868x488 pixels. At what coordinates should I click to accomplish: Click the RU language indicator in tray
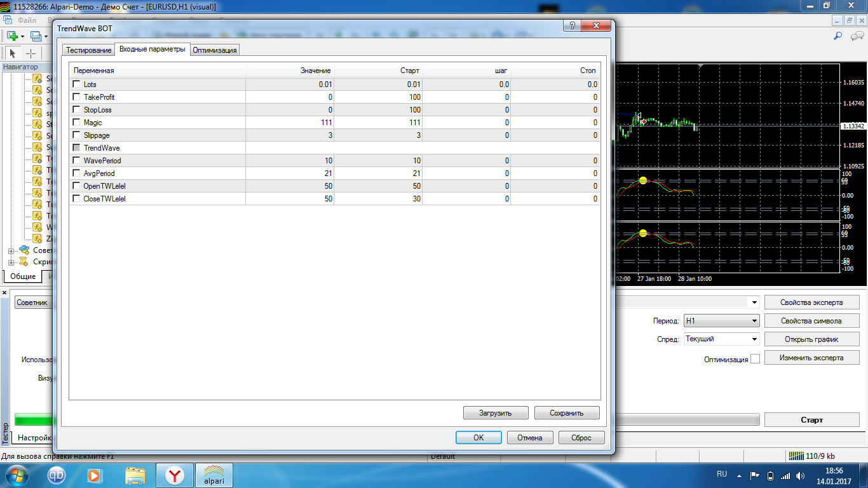click(x=722, y=475)
